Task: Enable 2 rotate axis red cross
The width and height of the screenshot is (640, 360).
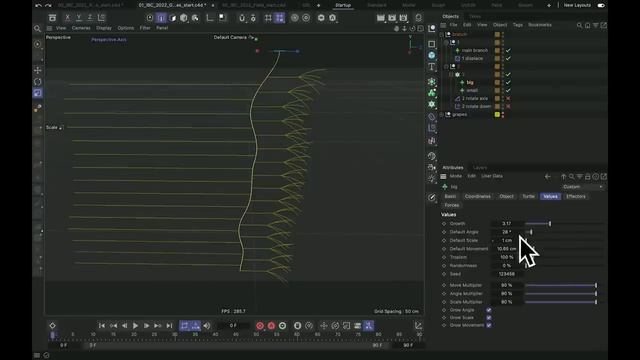Action: (x=508, y=98)
